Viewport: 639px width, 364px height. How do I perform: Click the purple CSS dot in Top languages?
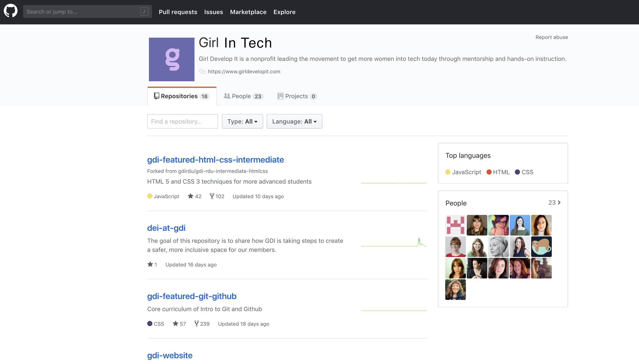coord(517,172)
